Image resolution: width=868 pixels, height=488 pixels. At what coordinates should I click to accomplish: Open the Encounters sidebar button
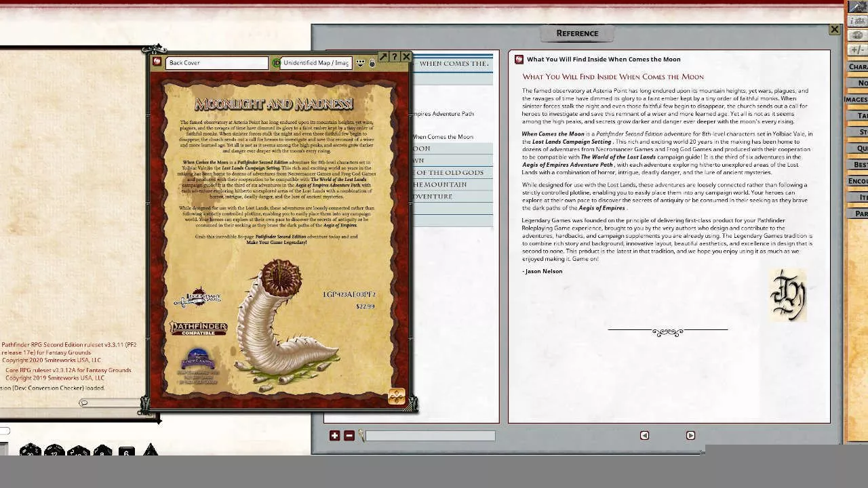click(x=857, y=181)
